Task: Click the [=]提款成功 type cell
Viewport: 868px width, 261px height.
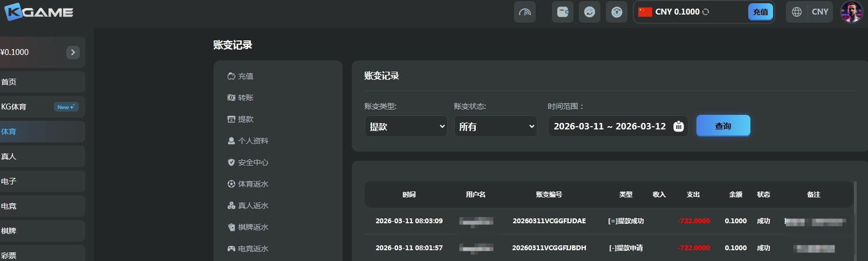Action: [x=626, y=221]
